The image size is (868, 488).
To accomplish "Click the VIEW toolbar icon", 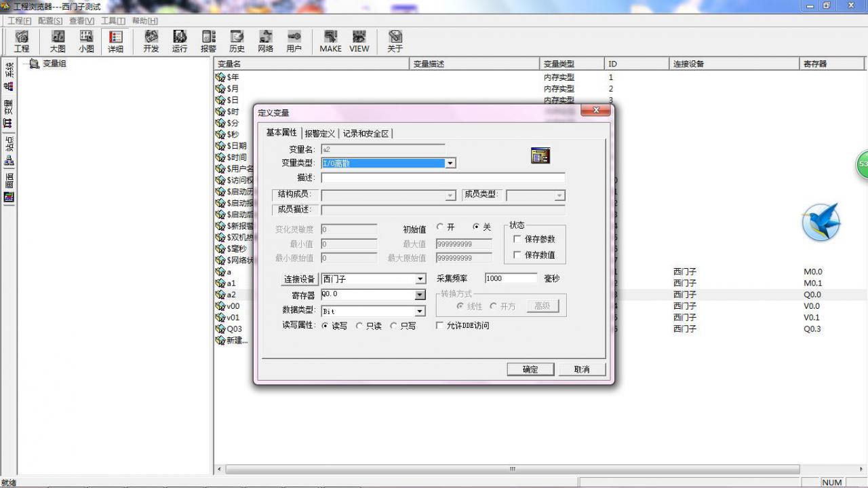I will pyautogui.click(x=359, y=41).
